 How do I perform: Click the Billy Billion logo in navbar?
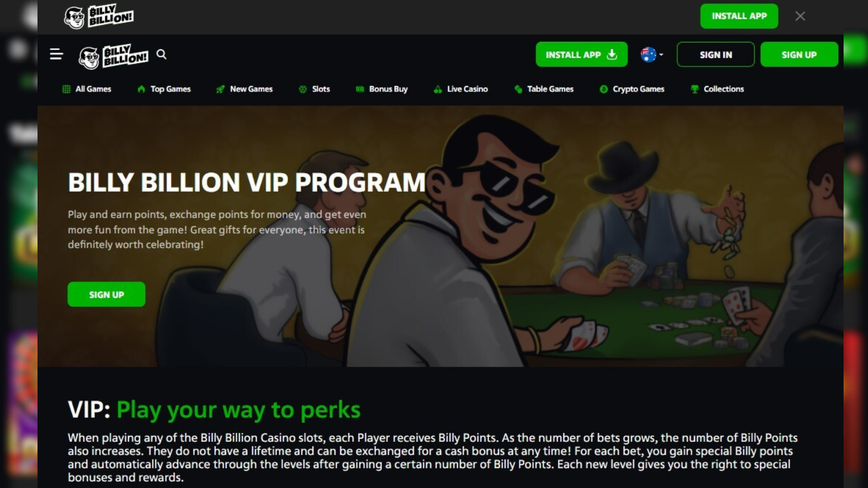pyautogui.click(x=113, y=56)
